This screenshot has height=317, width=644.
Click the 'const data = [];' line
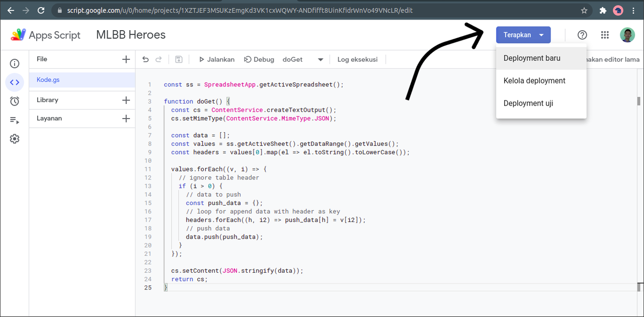click(200, 135)
